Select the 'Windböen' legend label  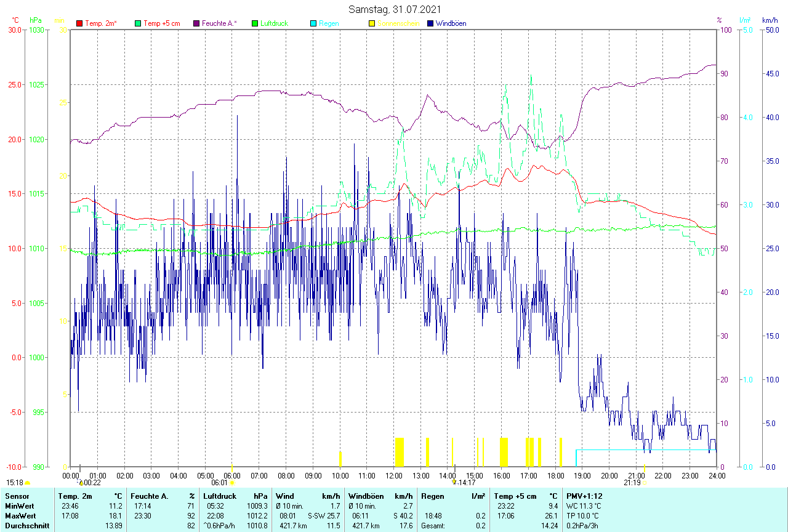click(x=451, y=23)
